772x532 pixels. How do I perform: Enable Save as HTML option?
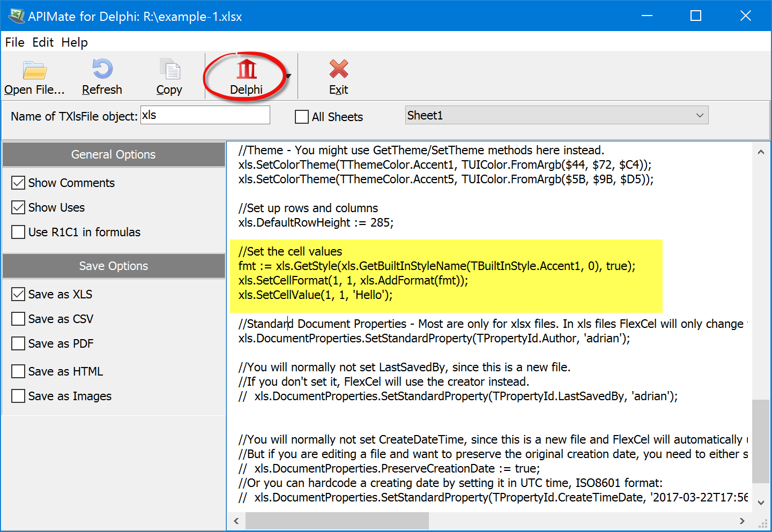coord(18,371)
